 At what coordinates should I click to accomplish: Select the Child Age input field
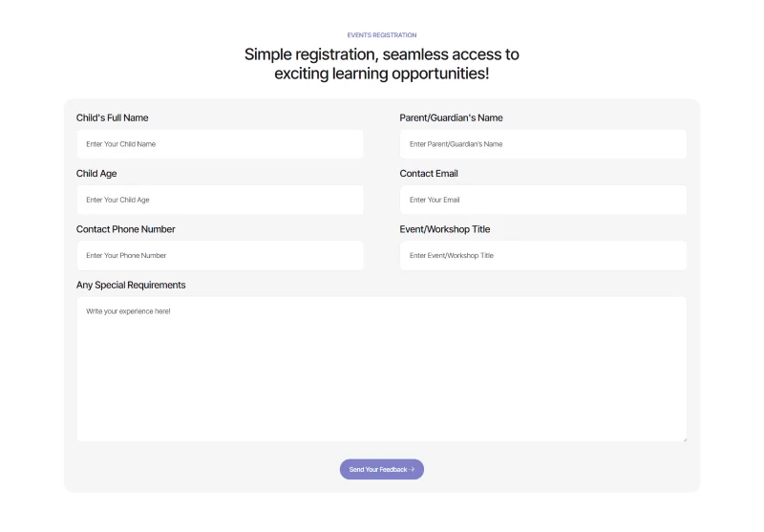click(x=220, y=200)
